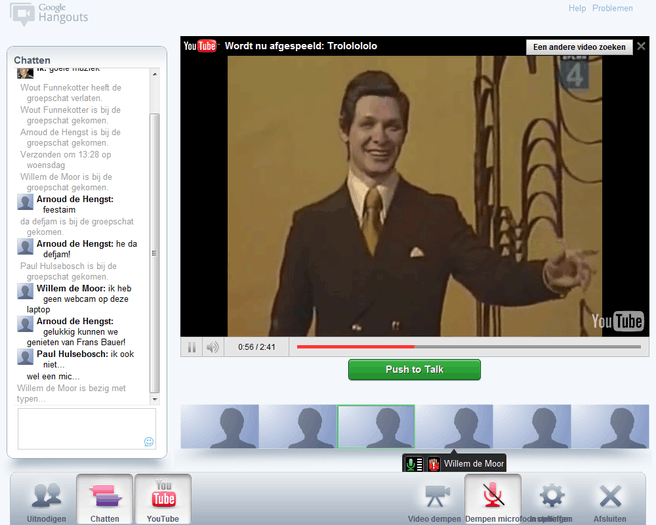Open the Help link
656x525 pixels.
(x=577, y=8)
